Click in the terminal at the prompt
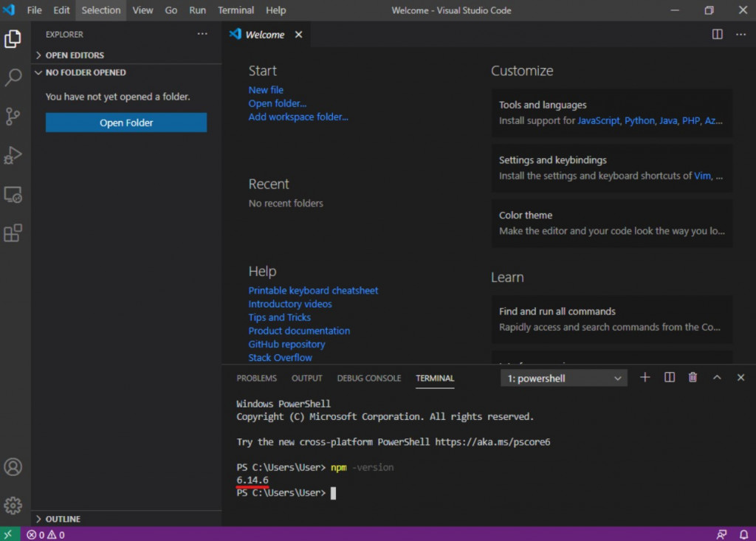This screenshot has width=756, height=541. click(333, 493)
